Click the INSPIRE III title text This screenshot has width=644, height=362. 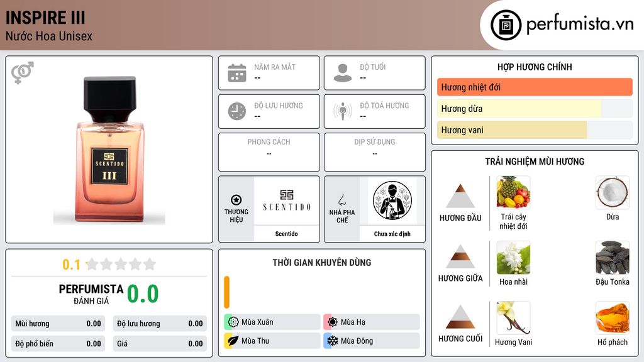(45, 18)
